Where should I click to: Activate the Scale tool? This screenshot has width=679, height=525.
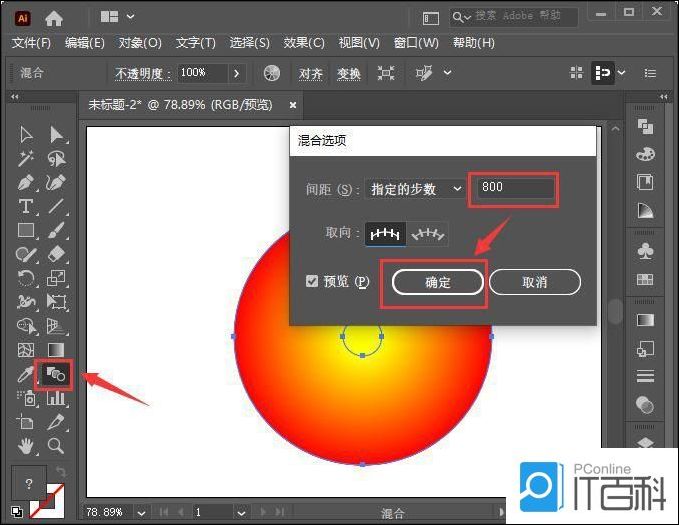(56, 278)
